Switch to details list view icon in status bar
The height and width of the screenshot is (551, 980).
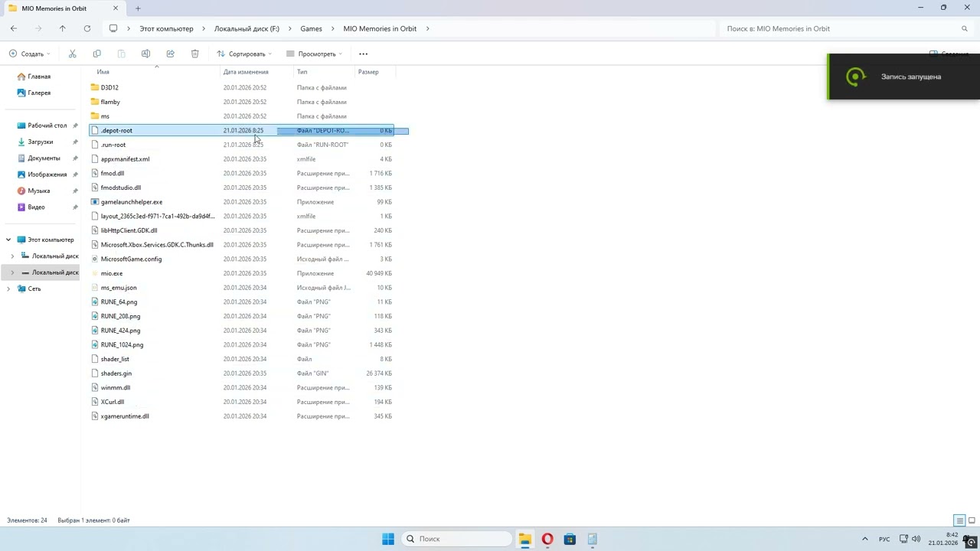pyautogui.click(x=959, y=520)
